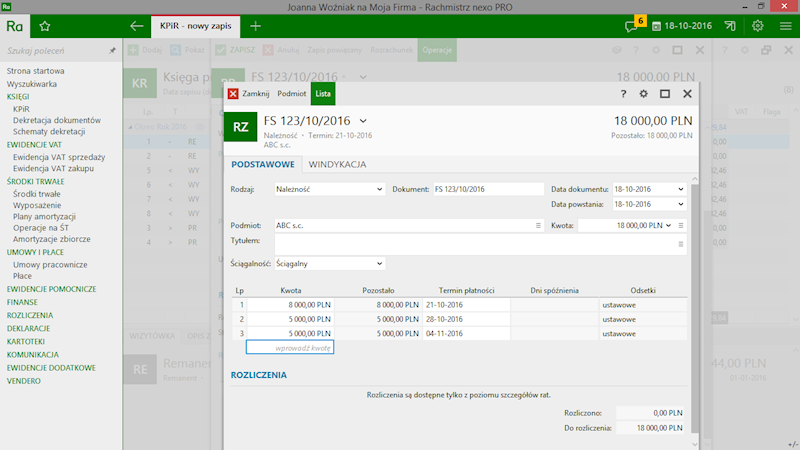Expand the FS 123/10/2016 title chevron
Viewport: 800px width, 450px height.
(x=363, y=121)
